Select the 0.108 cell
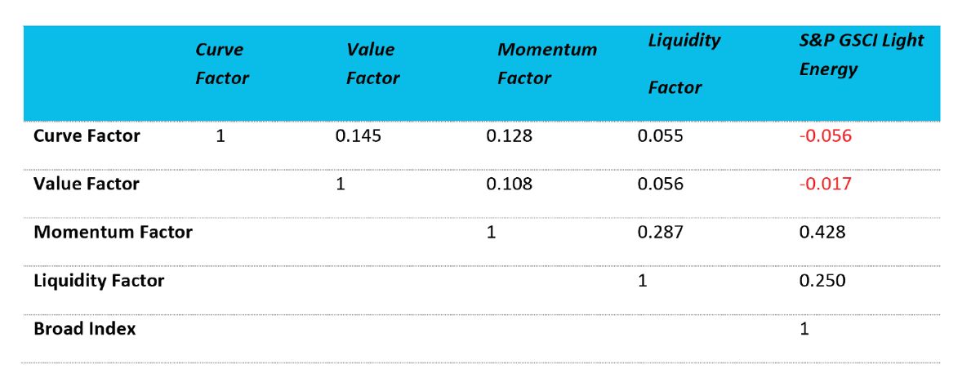Viewport: 980px width, 369px height. [509, 184]
